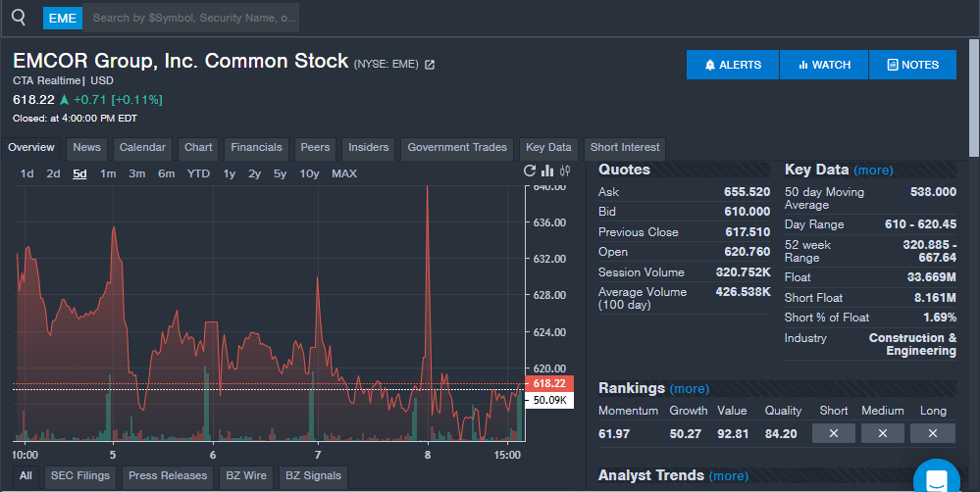Image resolution: width=980 pixels, height=492 pixels.
Task: Filter news by SEC Filings
Action: coord(80,475)
